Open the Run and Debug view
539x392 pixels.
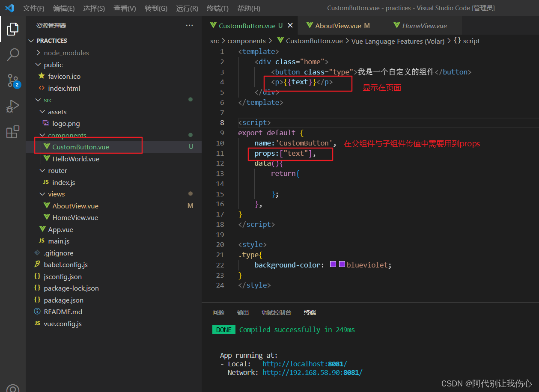tap(13, 106)
